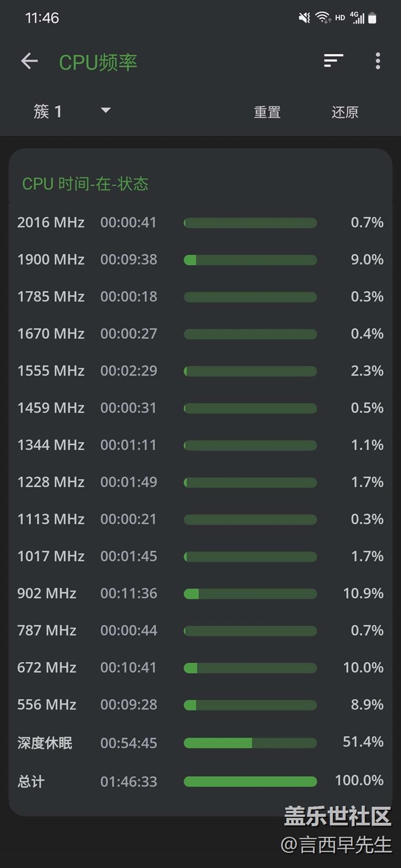401x868 pixels.
Task: Tap the Wi-Fi status icon
Action: click(x=323, y=18)
